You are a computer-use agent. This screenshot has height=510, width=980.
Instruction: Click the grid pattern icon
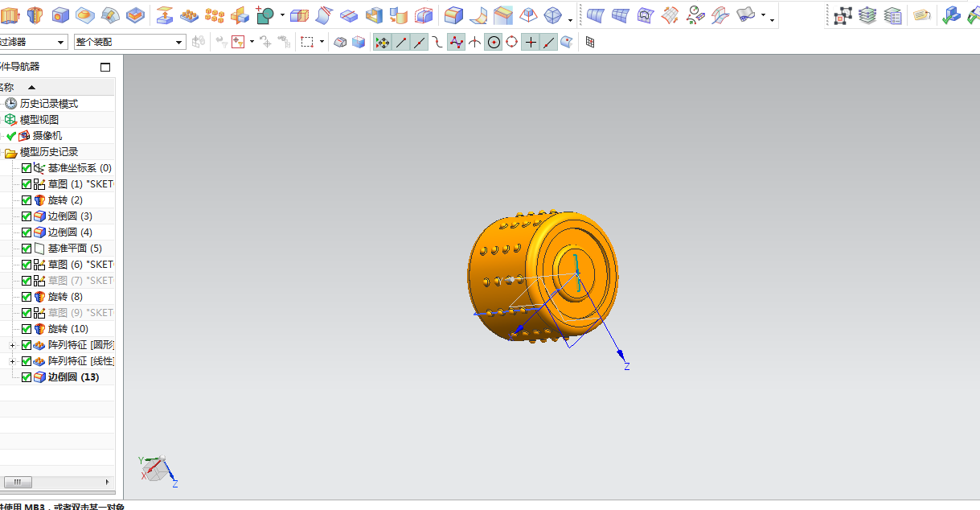pos(590,42)
